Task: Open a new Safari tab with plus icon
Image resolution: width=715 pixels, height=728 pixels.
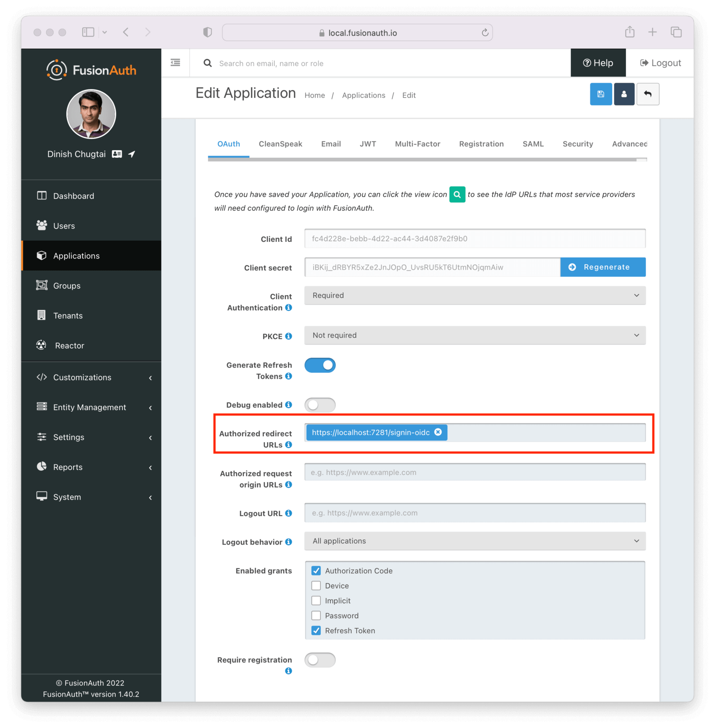Action: click(x=652, y=32)
